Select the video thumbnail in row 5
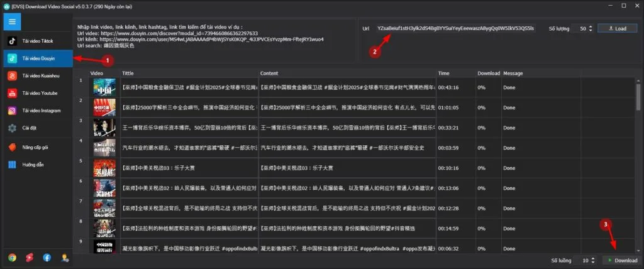Screen dimensions: 644x269 click(x=104, y=168)
